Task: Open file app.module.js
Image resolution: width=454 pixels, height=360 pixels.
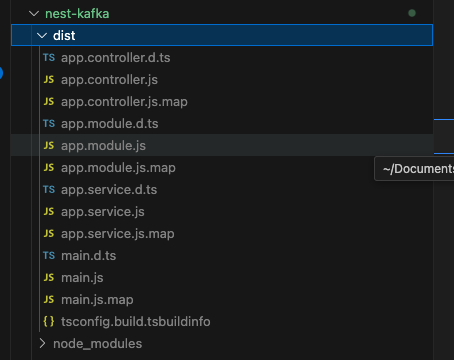Action: click(103, 146)
